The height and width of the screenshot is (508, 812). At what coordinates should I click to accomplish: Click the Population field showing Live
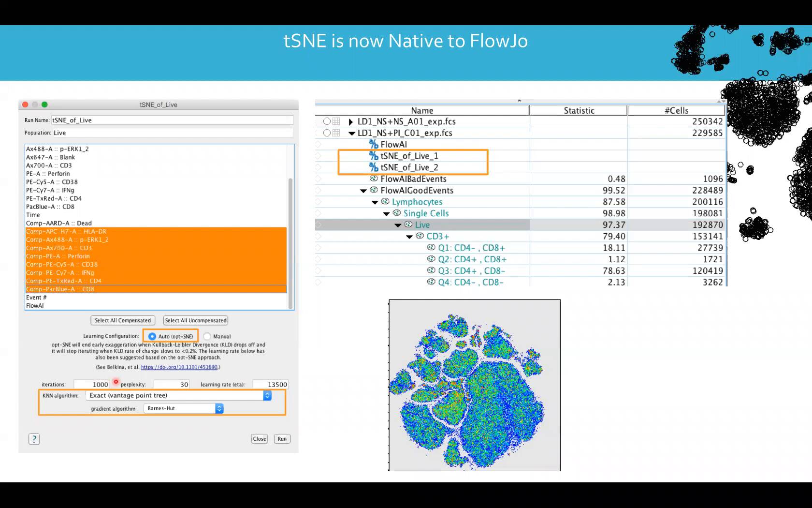(172, 133)
